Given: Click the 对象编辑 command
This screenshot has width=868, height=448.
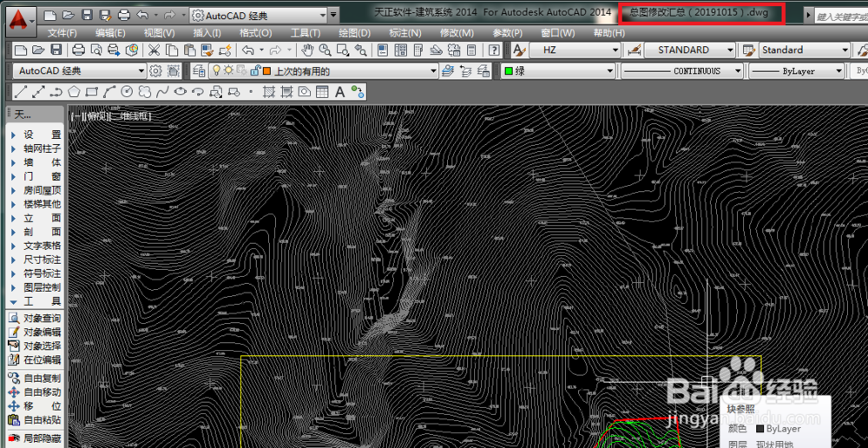Looking at the screenshot, I should tap(36, 333).
